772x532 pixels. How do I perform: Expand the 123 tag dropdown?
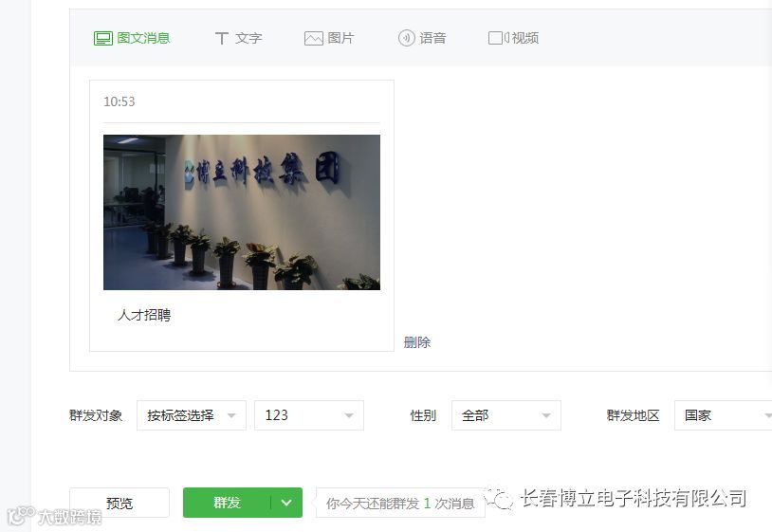[309, 415]
